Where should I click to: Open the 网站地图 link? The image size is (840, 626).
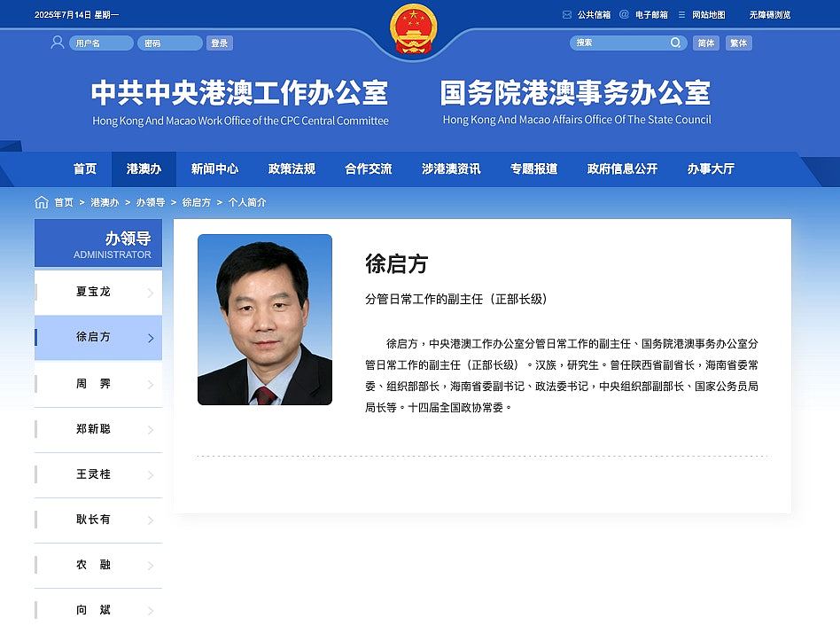tap(708, 15)
